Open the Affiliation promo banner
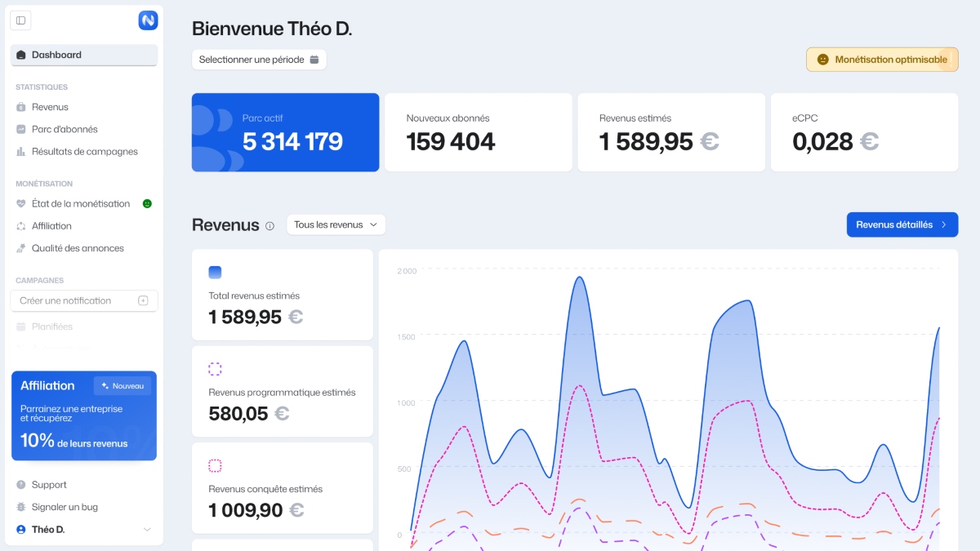 [83, 416]
